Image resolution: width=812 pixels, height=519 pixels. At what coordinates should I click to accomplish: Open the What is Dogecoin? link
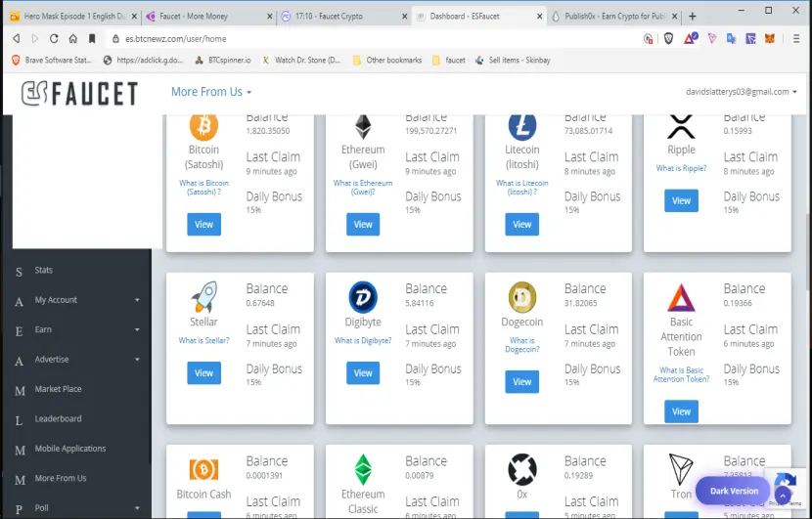[522, 345]
